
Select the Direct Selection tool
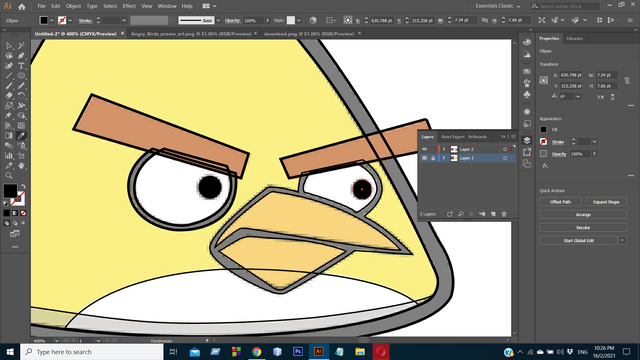click(x=9, y=46)
